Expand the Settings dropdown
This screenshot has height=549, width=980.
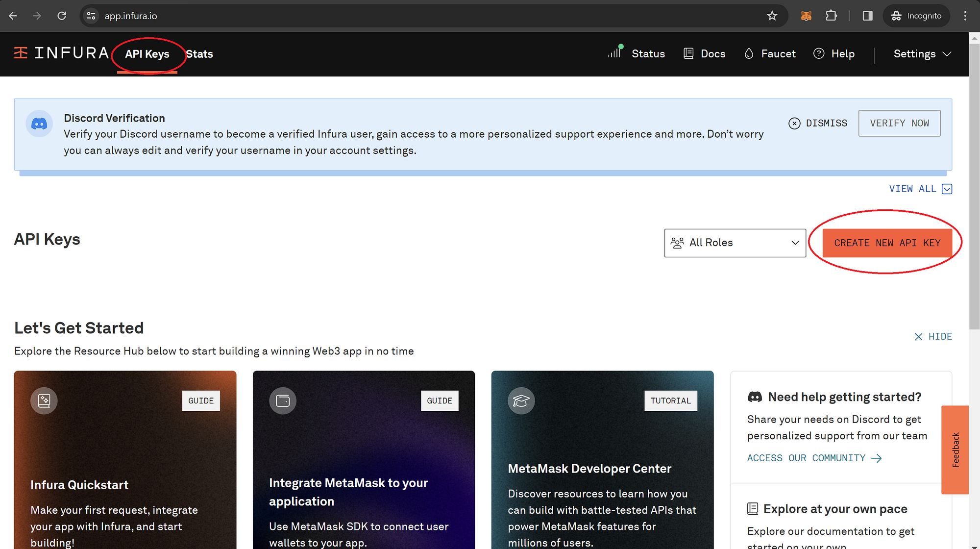tap(922, 54)
